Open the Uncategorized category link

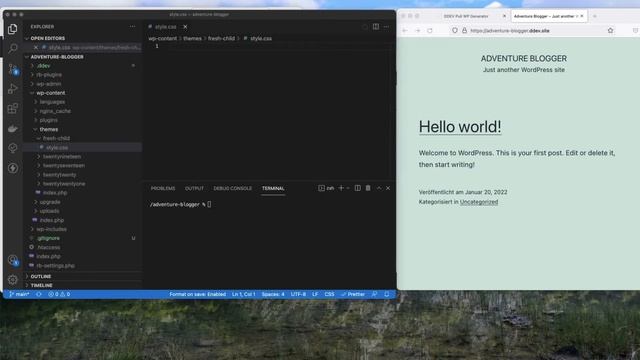click(479, 202)
